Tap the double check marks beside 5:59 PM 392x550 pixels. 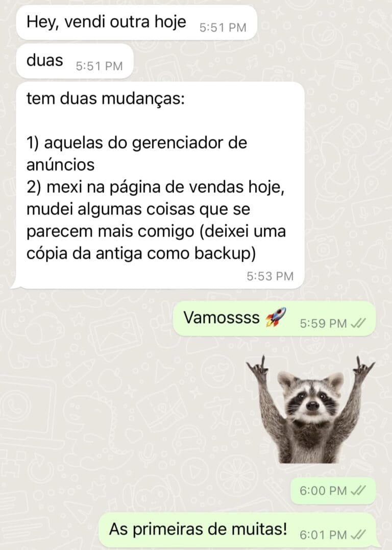(358, 323)
